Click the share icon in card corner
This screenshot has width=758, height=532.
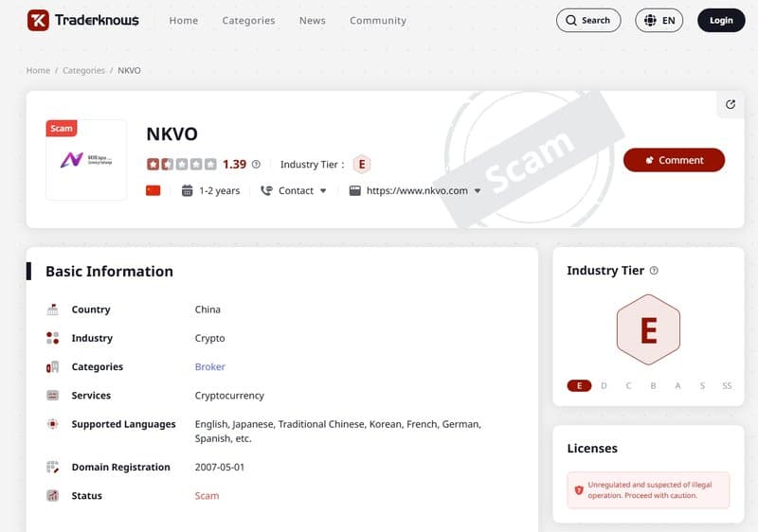pyautogui.click(x=730, y=105)
